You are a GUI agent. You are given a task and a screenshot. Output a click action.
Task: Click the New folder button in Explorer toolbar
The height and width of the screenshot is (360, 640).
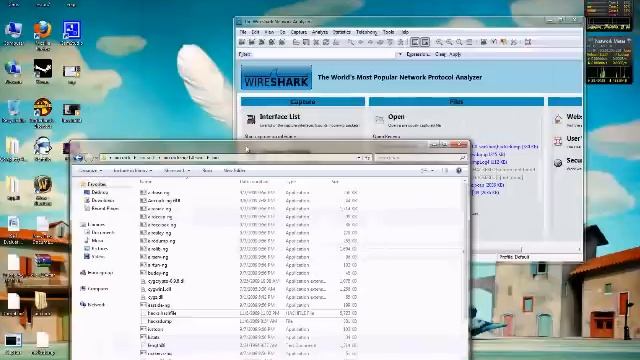pos(235,171)
